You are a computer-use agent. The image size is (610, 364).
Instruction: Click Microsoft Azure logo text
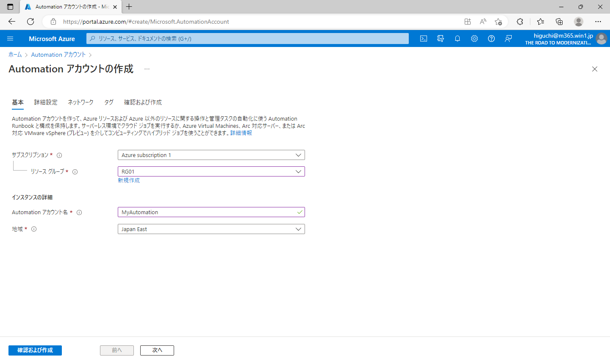pyautogui.click(x=52, y=39)
